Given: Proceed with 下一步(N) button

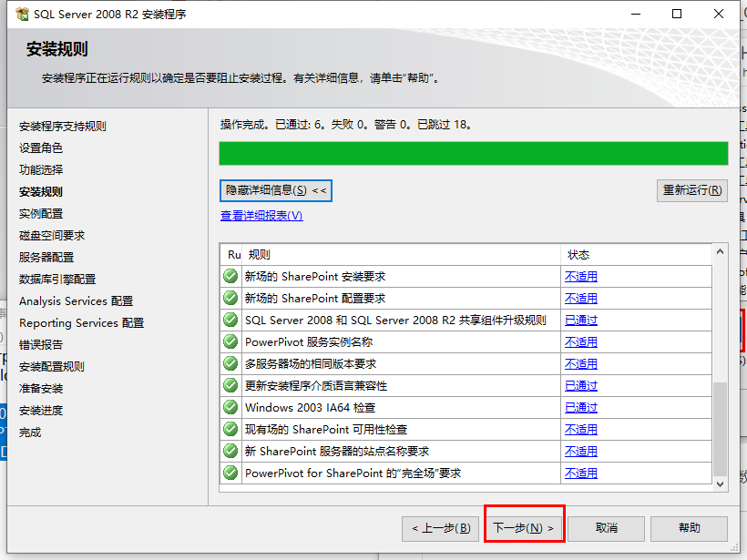Looking at the screenshot, I should (523, 528).
